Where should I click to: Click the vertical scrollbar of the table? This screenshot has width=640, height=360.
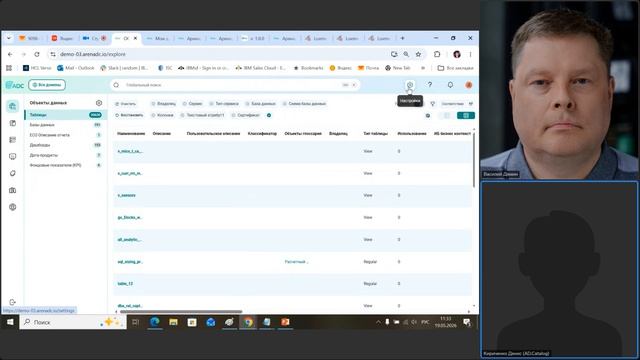pyautogui.click(x=474, y=159)
